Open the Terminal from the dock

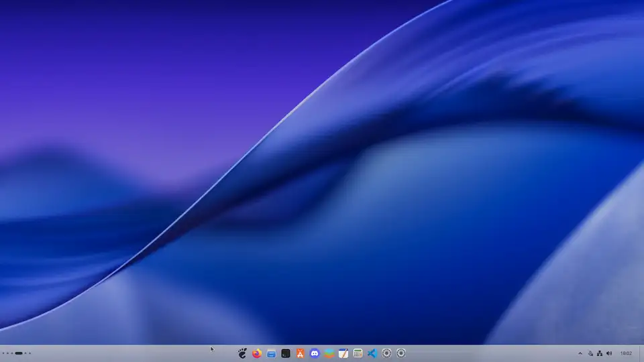click(x=286, y=353)
